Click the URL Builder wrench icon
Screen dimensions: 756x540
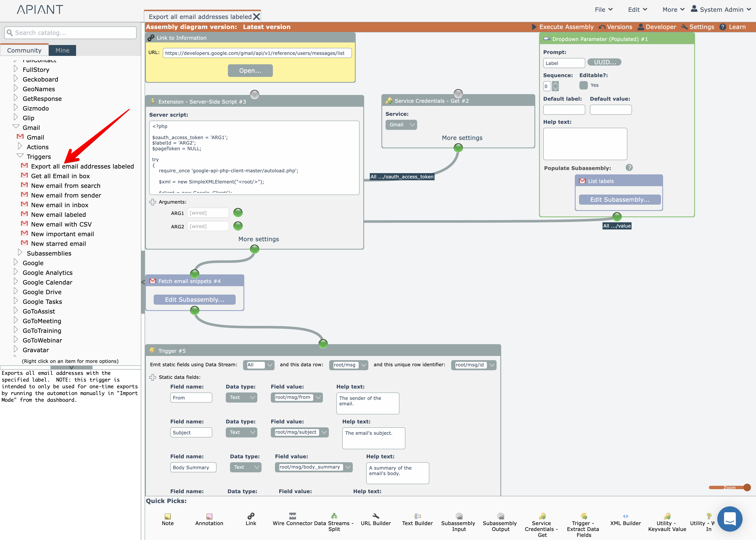[375, 516]
